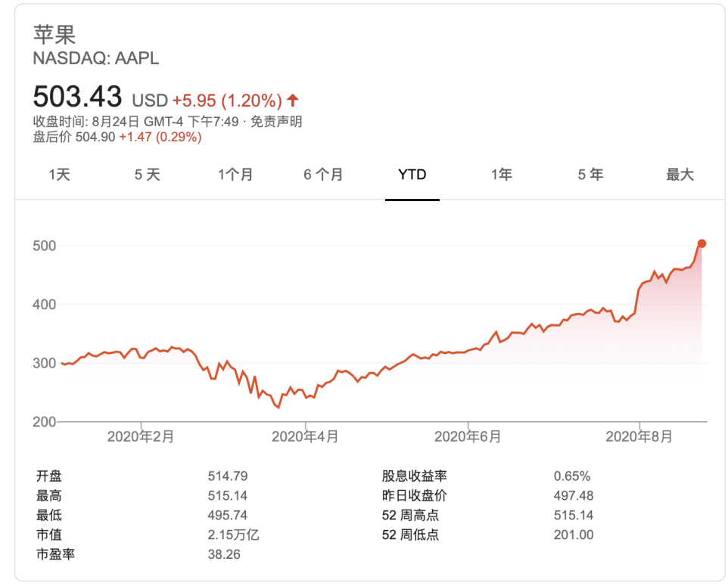Image resolution: width=728 pixels, height=586 pixels.
Task: Click the 市盈率 value 38.26
Action: coord(224,555)
